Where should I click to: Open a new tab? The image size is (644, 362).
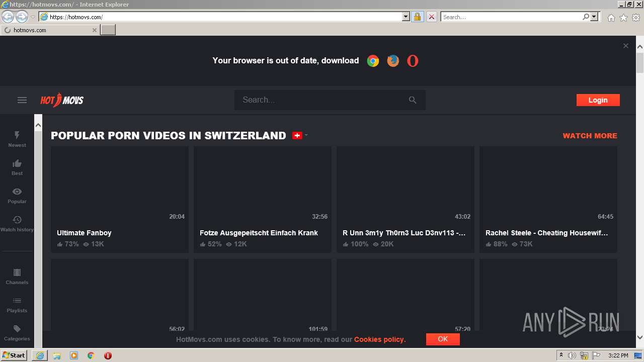pos(108,30)
